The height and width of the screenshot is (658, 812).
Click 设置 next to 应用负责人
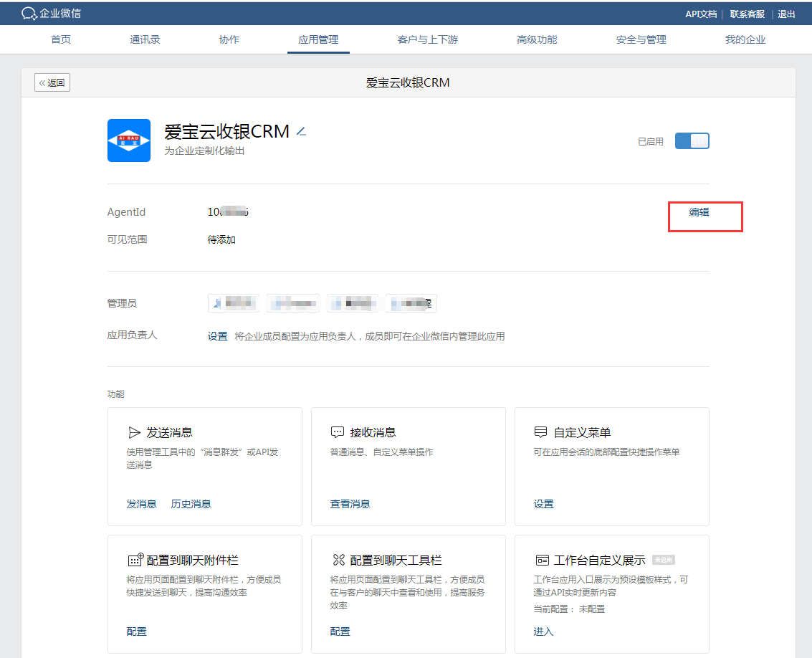click(x=217, y=336)
